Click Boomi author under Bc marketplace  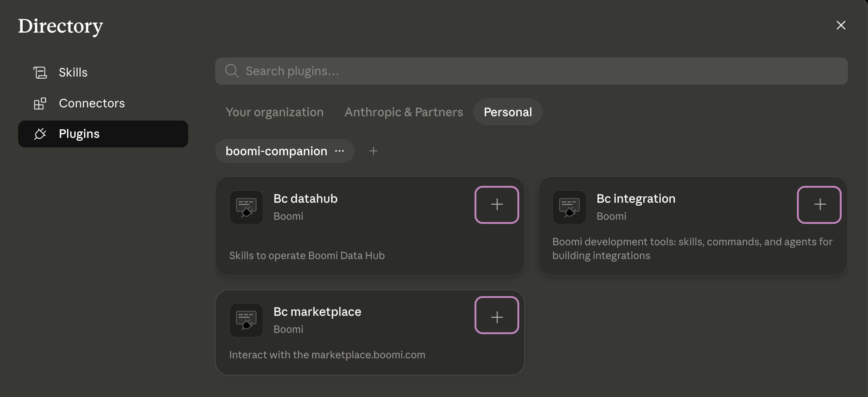click(x=288, y=329)
